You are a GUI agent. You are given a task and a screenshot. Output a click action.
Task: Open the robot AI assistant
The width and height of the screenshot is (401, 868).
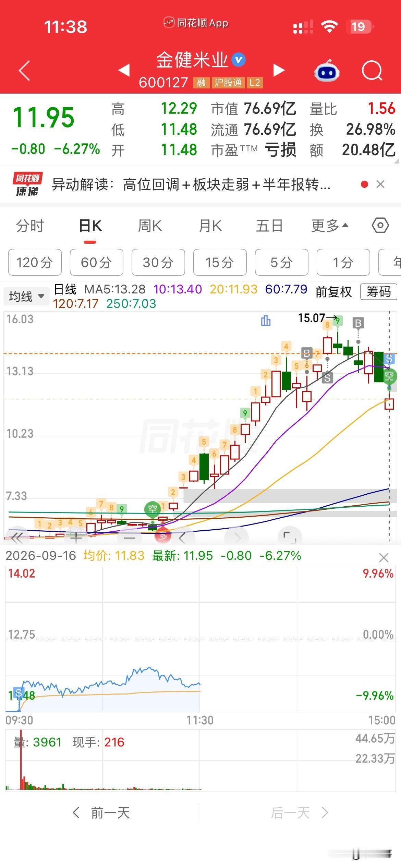(327, 71)
